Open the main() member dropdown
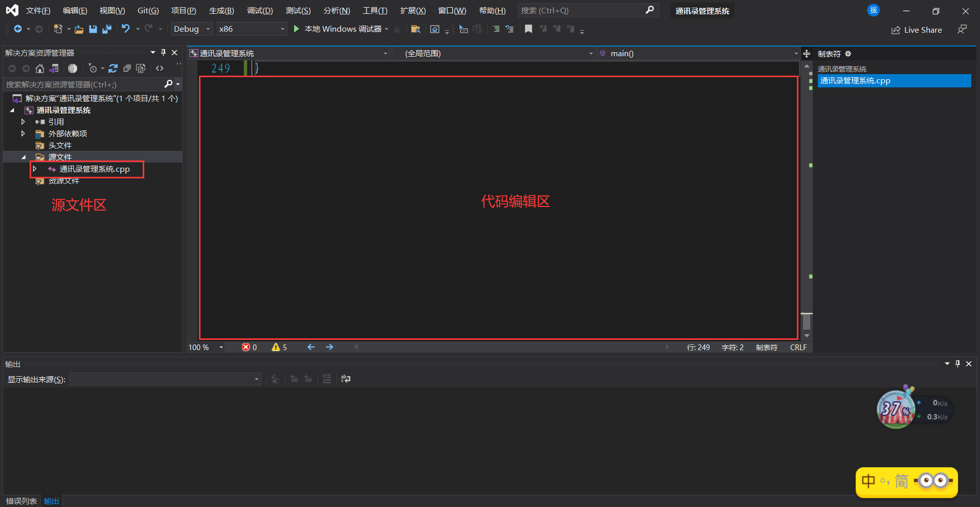The height and width of the screenshot is (507, 980). [698, 54]
